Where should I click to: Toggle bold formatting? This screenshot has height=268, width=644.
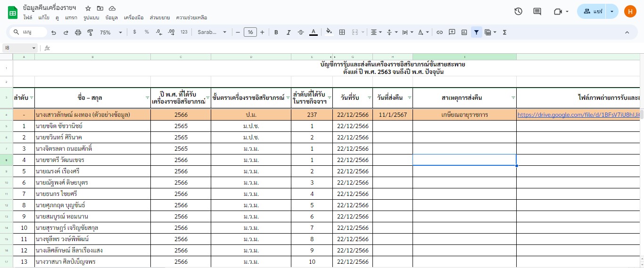pyautogui.click(x=276, y=32)
